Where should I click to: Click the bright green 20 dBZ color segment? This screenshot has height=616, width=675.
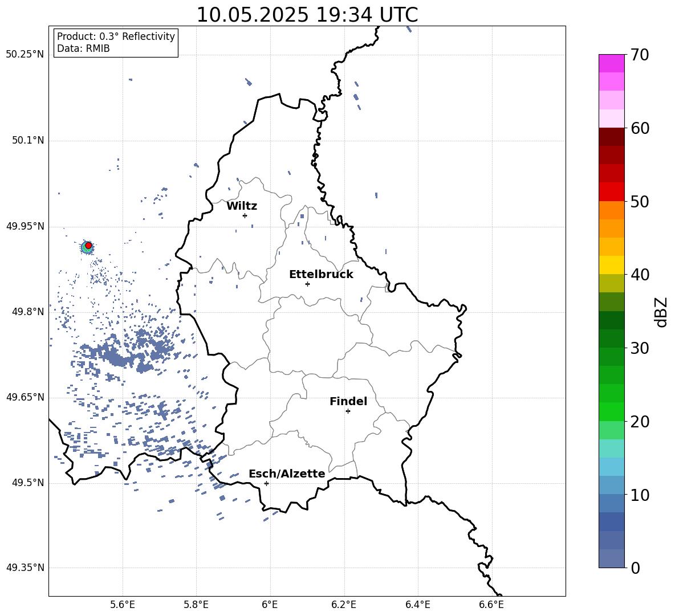(611, 411)
